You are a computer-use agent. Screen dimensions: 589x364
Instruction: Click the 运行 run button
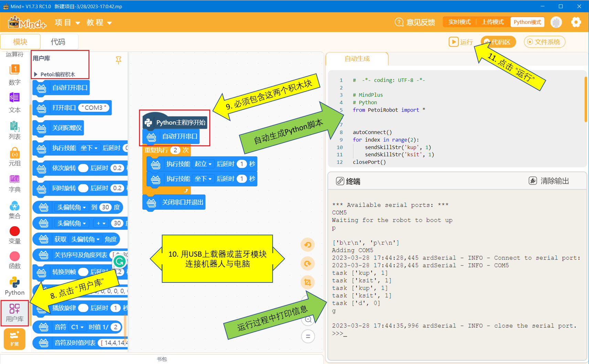(x=461, y=42)
